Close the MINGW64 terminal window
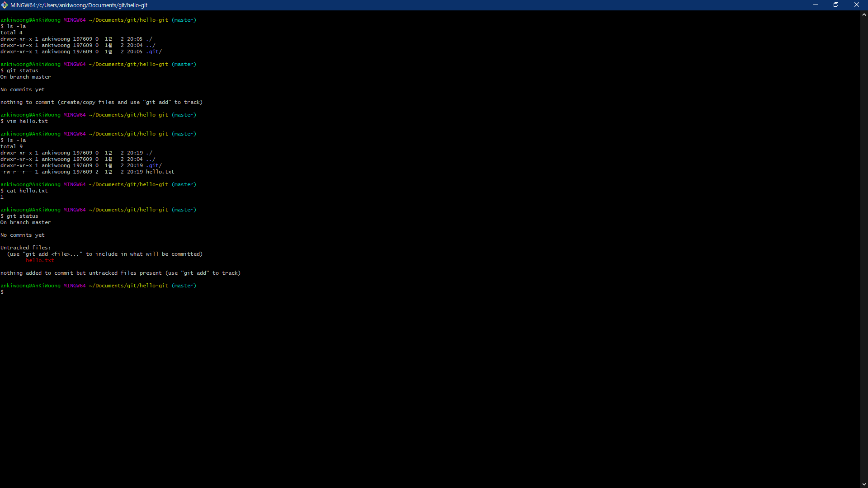 856,5
